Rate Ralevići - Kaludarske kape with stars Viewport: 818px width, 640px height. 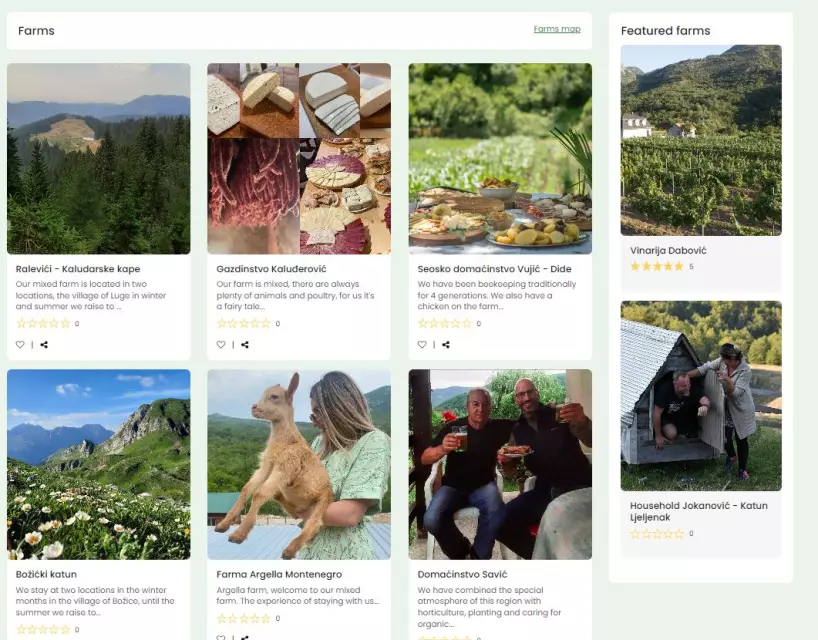(44, 324)
